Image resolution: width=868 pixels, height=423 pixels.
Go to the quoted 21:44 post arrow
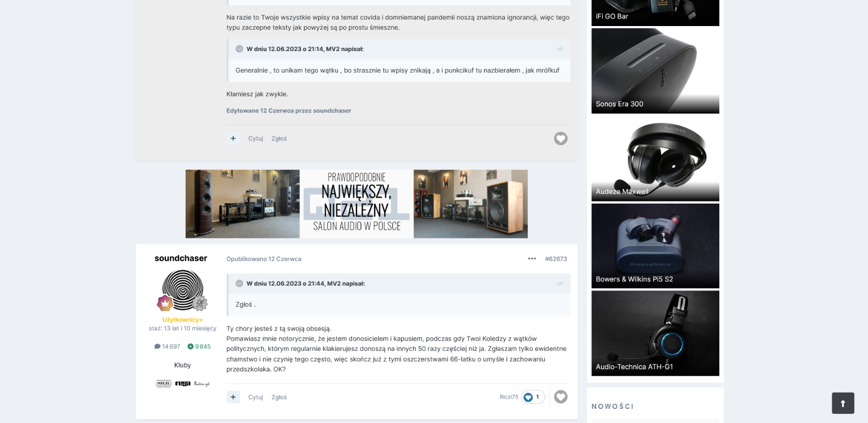pos(560,284)
